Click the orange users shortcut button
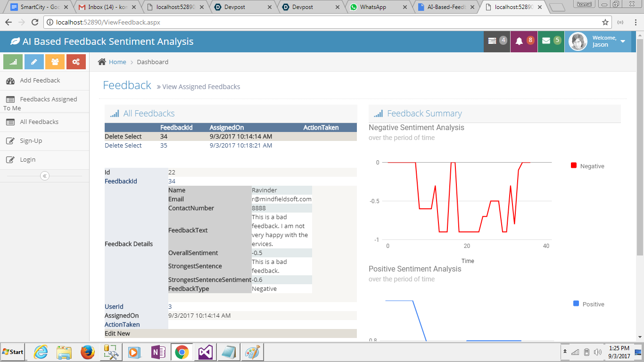The height and width of the screenshot is (362, 644). click(x=55, y=62)
